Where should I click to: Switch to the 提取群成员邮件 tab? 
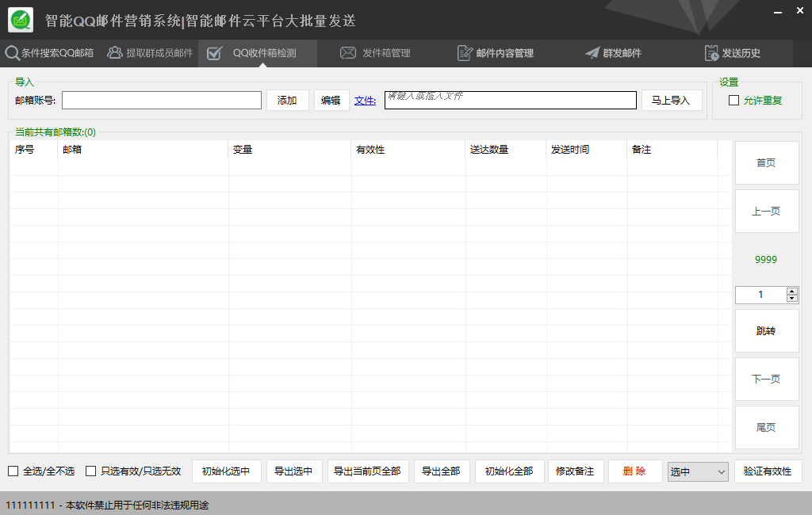click(x=150, y=53)
